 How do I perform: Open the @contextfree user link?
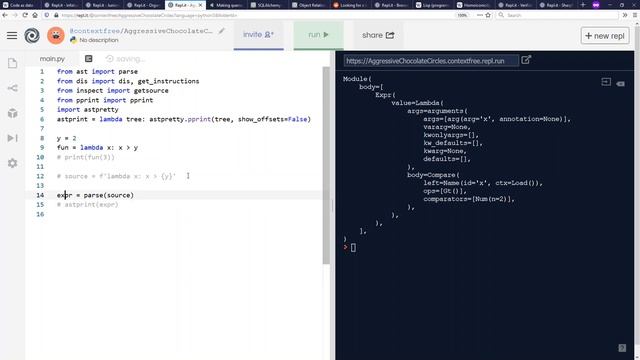tap(94, 31)
